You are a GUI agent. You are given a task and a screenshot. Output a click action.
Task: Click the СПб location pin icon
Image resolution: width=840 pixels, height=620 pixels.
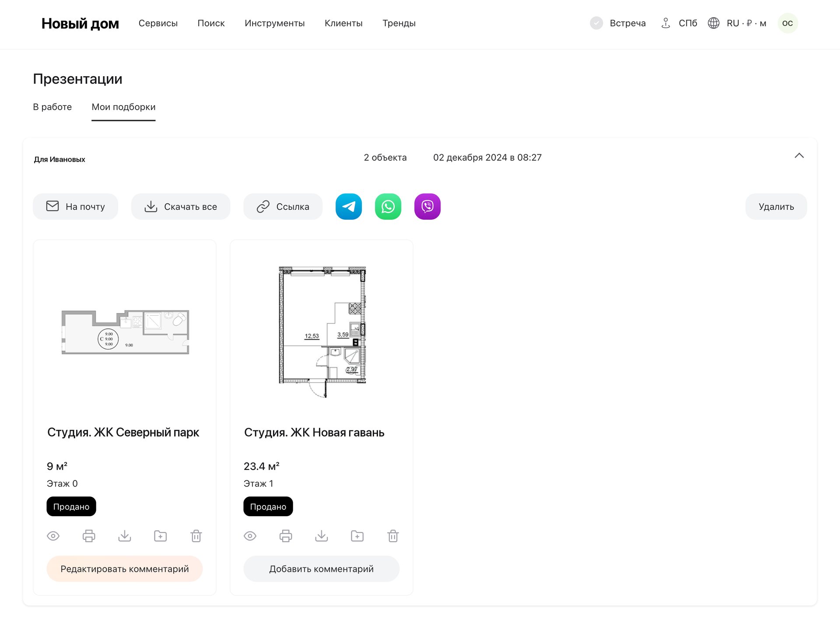coord(665,23)
